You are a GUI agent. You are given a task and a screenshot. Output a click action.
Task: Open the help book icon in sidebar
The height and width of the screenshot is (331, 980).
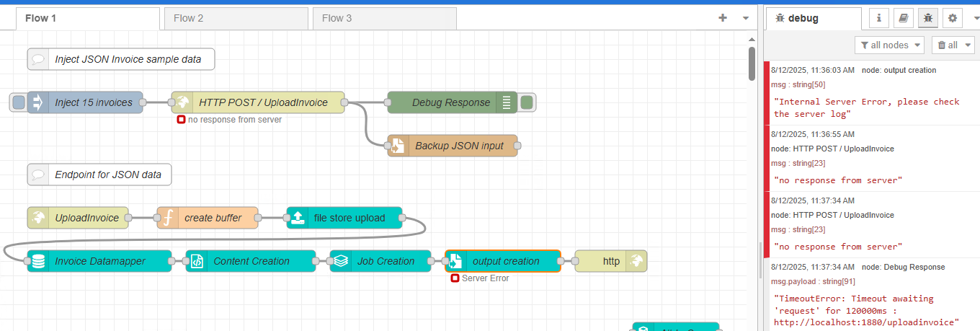tap(903, 19)
